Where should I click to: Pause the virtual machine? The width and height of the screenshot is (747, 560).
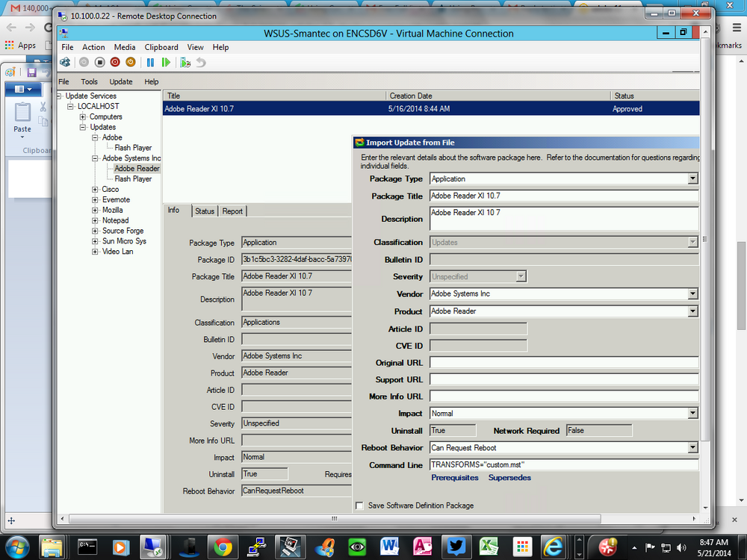151,63
